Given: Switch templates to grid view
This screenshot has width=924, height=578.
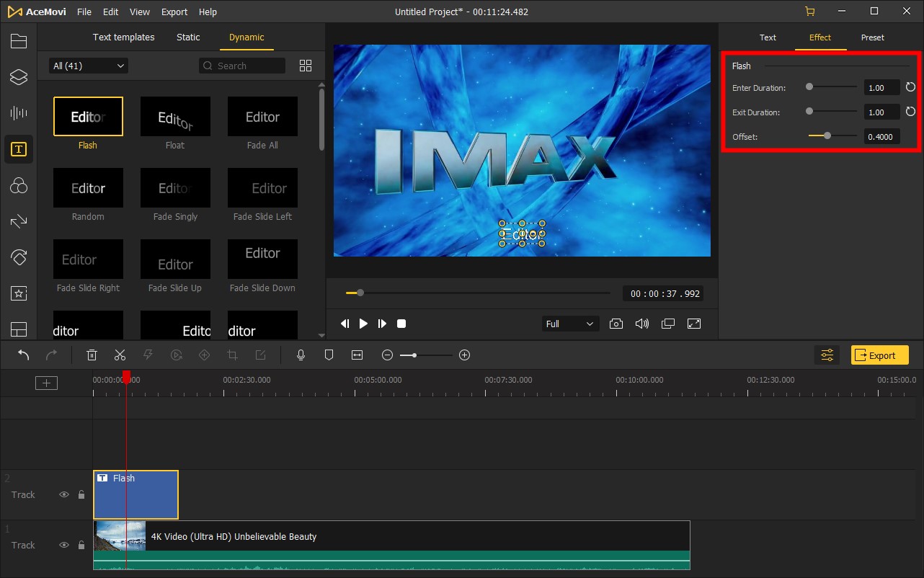Looking at the screenshot, I should tap(306, 66).
